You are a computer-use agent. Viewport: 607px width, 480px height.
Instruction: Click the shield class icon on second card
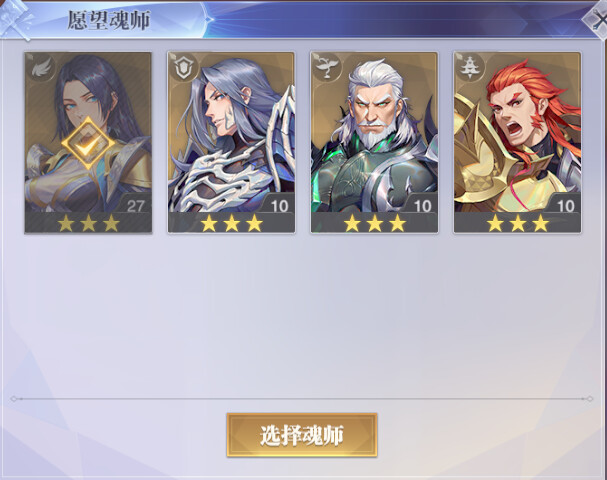(x=184, y=69)
